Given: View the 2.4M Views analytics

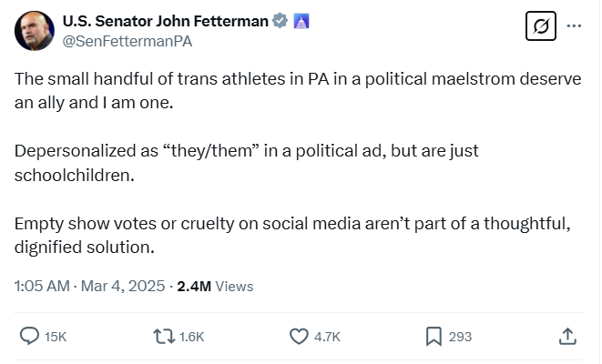Looking at the screenshot, I should 215,286.
